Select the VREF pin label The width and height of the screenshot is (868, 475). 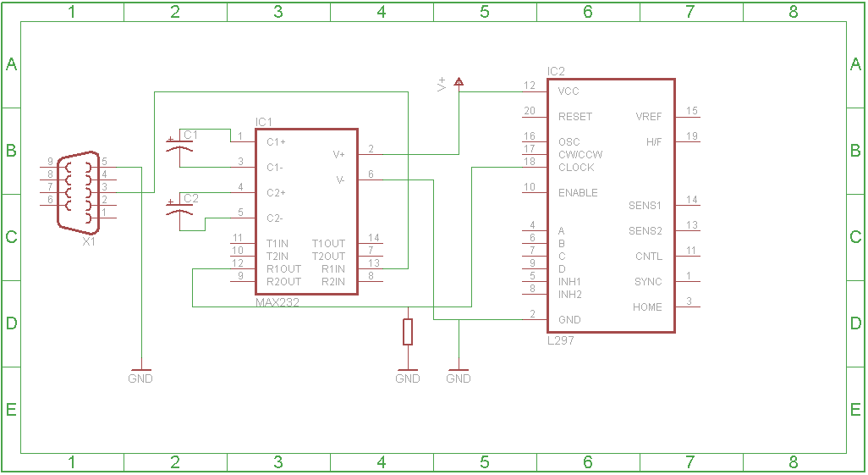click(x=648, y=116)
